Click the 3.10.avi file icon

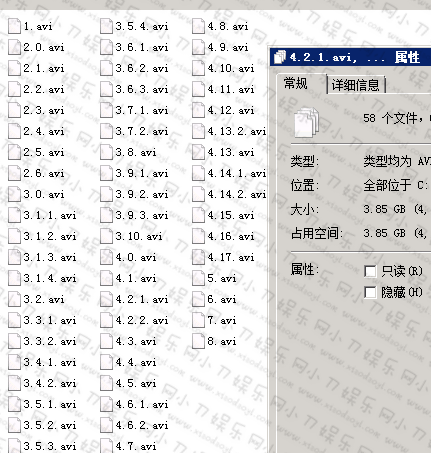click(106, 236)
